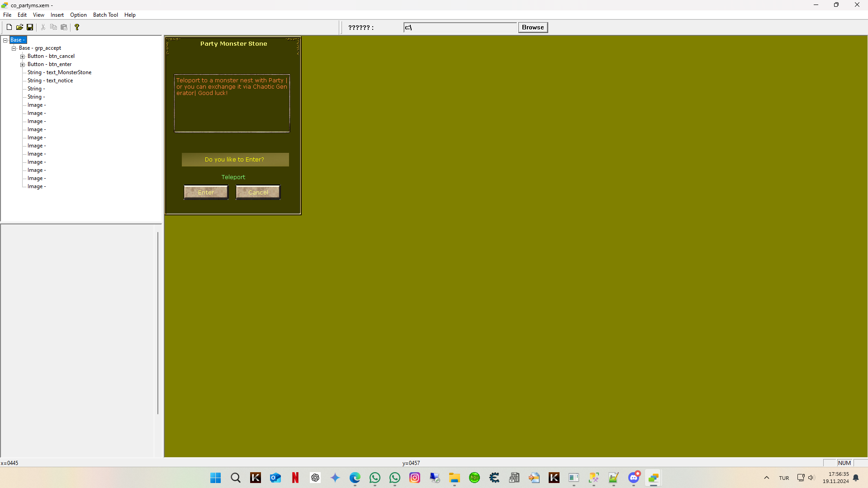868x488 pixels.
Task: Save the file with the floppy disk icon
Action: [x=30, y=27]
